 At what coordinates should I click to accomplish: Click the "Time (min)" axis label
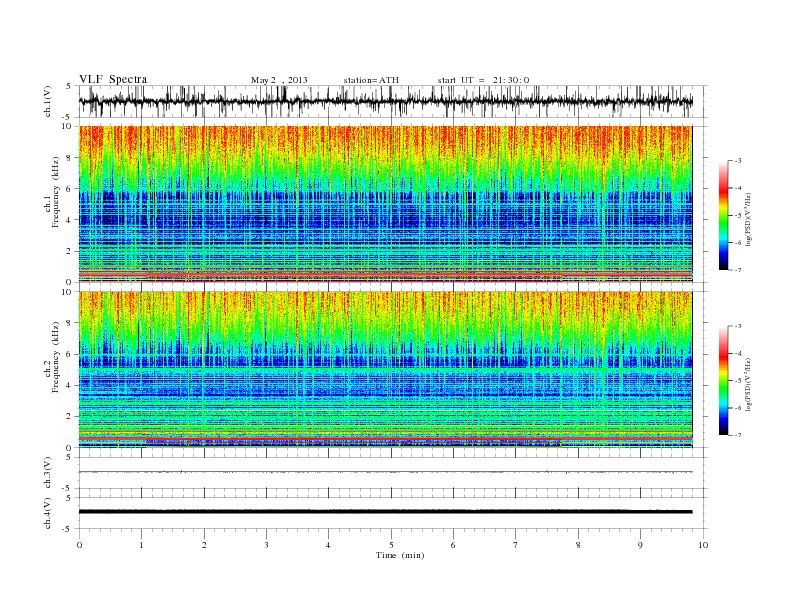point(400,555)
